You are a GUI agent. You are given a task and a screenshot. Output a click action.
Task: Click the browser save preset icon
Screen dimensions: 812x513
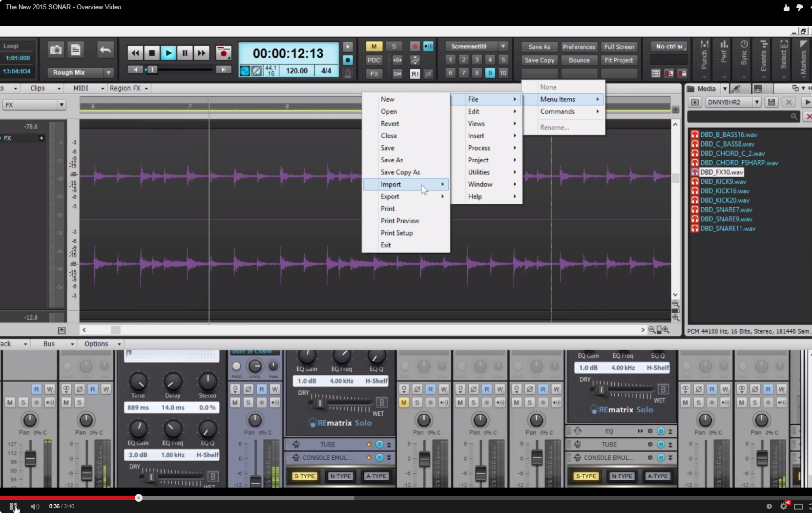(x=771, y=102)
